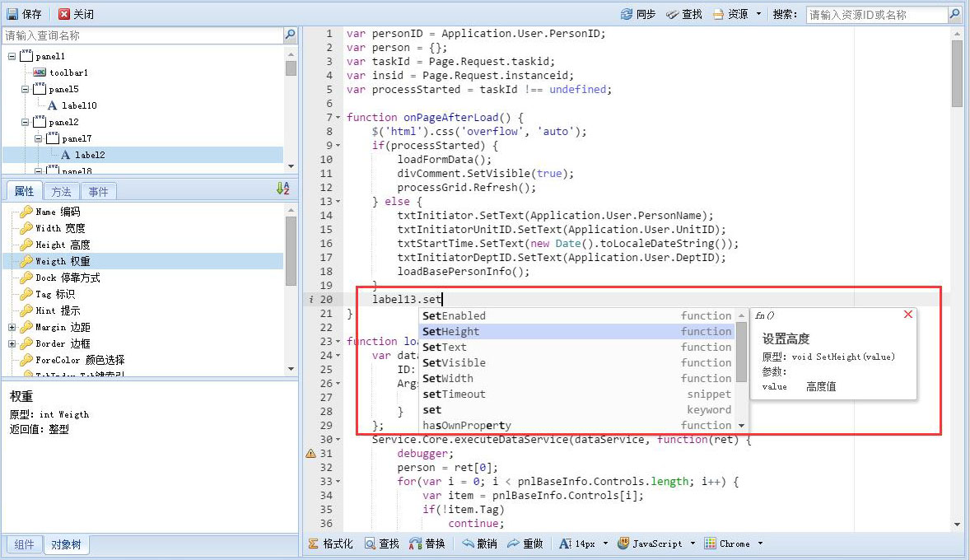Collapse the panel2 tree node
This screenshot has width=970, height=560.
point(26,123)
